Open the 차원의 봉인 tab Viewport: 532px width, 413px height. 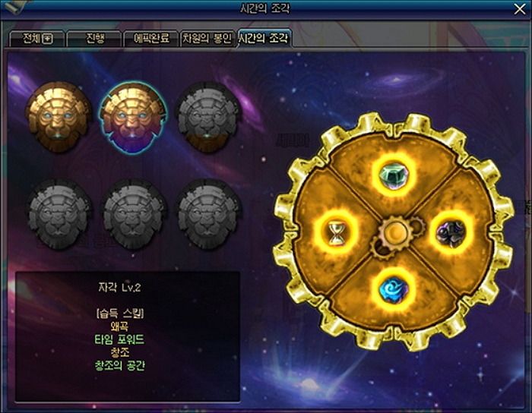click(207, 38)
